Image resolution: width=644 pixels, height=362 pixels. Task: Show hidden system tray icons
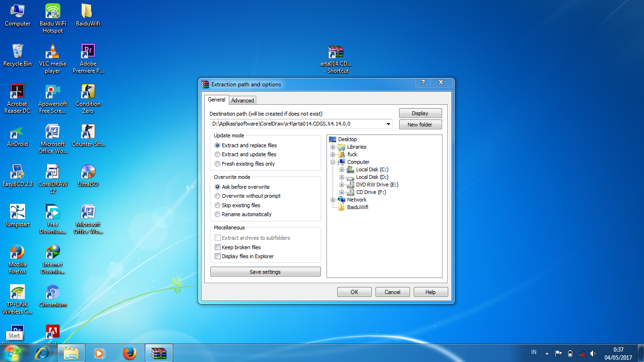[x=547, y=353]
